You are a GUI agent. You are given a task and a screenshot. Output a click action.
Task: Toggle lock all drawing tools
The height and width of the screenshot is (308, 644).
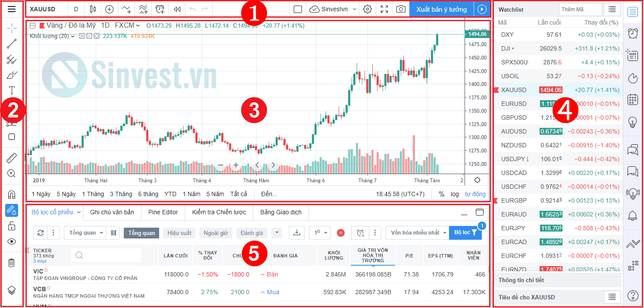point(12,226)
